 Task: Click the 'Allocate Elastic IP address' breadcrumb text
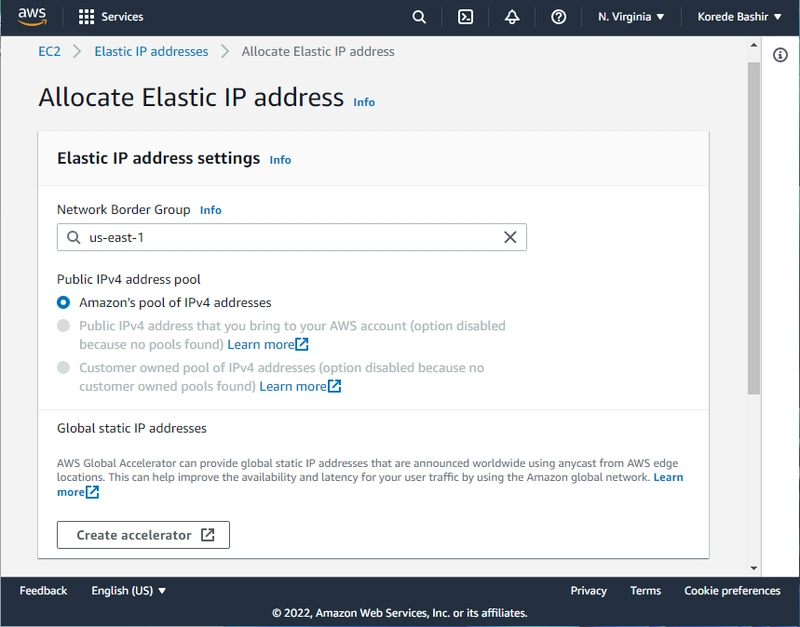tap(318, 52)
